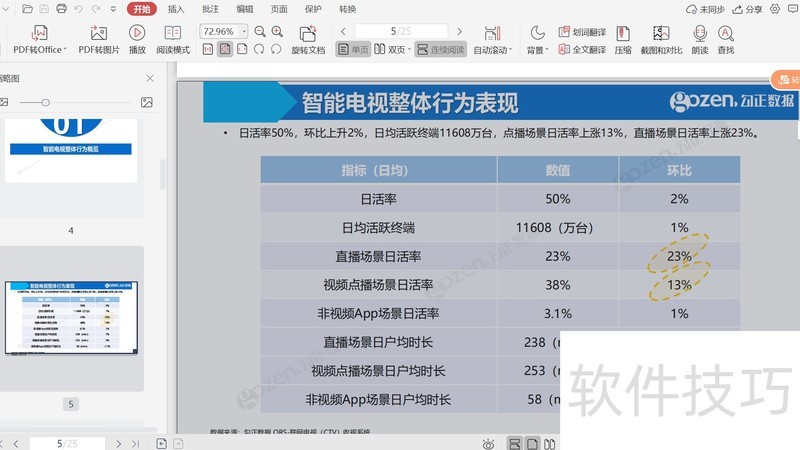Toggle 连续阅读 continuous reading
The width and height of the screenshot is (800, 450).
coord(441,49)
